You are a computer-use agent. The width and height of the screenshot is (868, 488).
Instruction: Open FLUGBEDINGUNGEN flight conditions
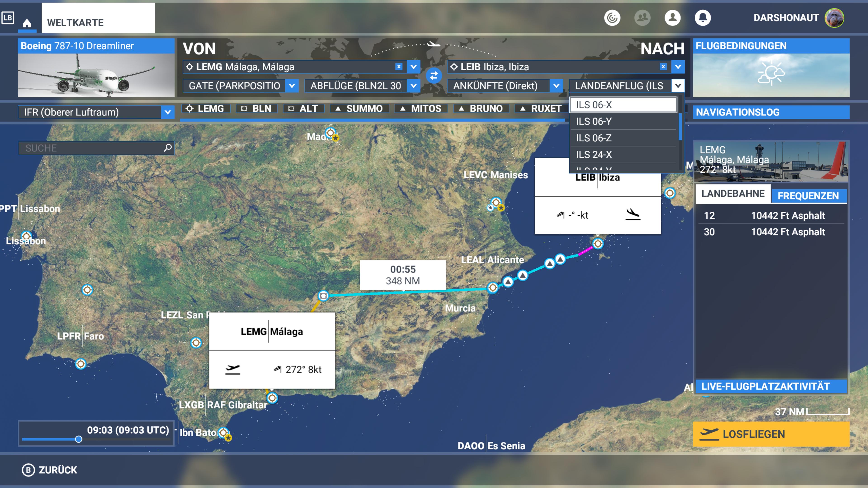pyautogui.click(x=771, y=68)
